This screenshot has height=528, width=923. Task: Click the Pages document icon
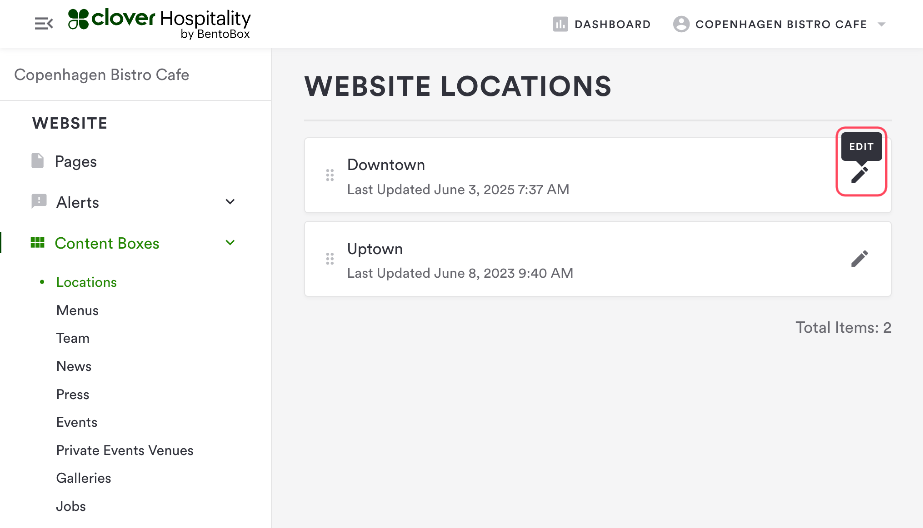click(38, 161)
